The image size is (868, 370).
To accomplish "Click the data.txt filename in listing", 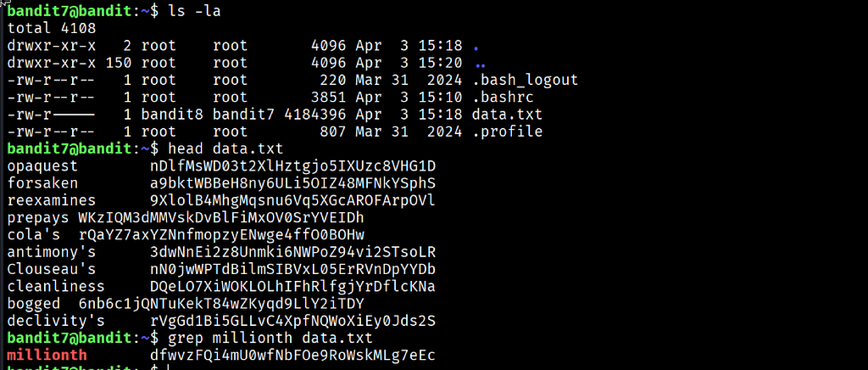I will point(507,115).
